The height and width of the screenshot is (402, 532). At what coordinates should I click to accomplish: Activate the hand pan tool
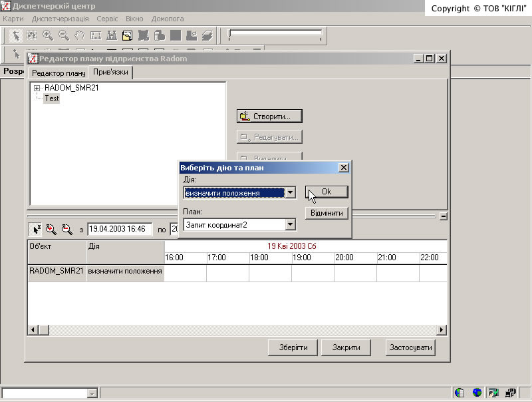tap(80, 35)
